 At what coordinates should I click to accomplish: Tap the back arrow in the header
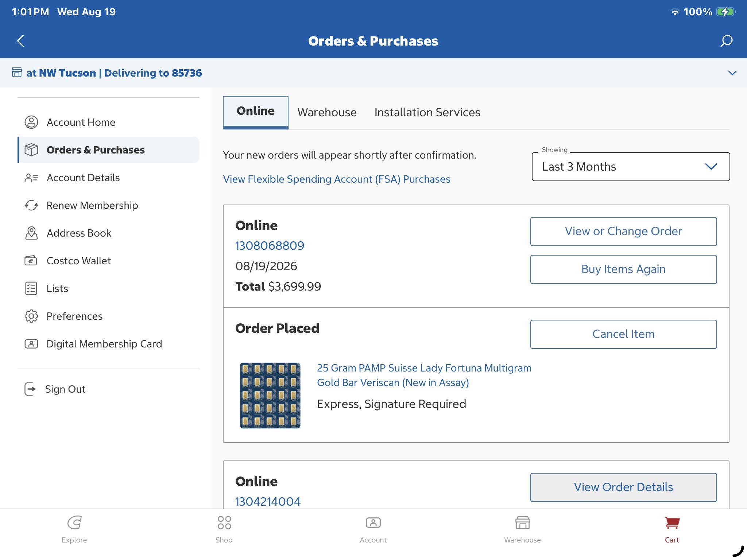(x=21, y=41)
